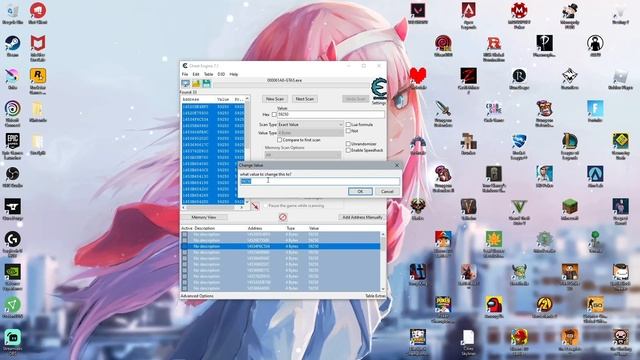Toggle the Not checkbox

pyautogui.click(x=348, y=131)
